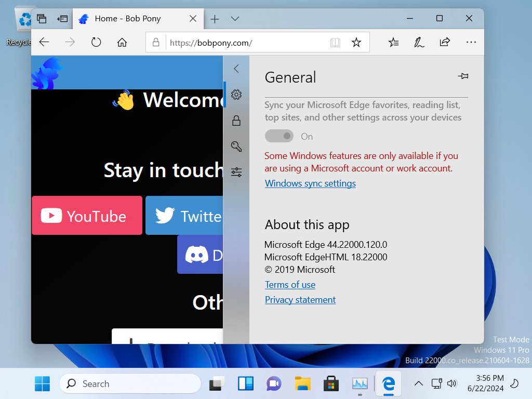
Task: Open Terms of use link
Action: pyautogui.click(x=290, y=285)
